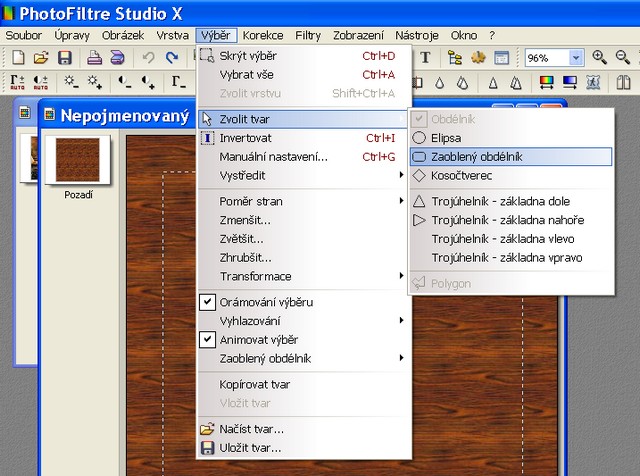Click the single water drop blur icon
Screen dimensions: 640x476
[x=439, y=83]
